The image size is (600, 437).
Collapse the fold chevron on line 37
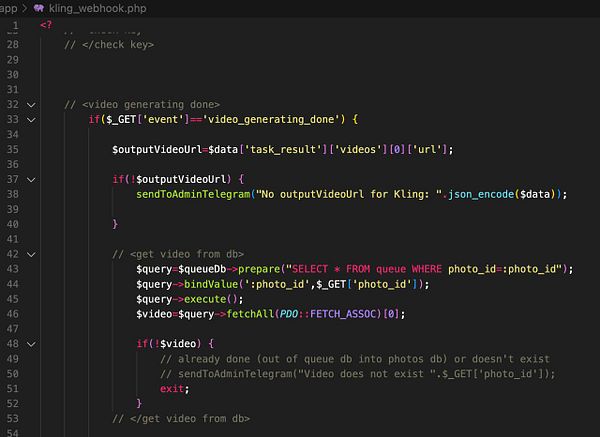click(31, 179)
